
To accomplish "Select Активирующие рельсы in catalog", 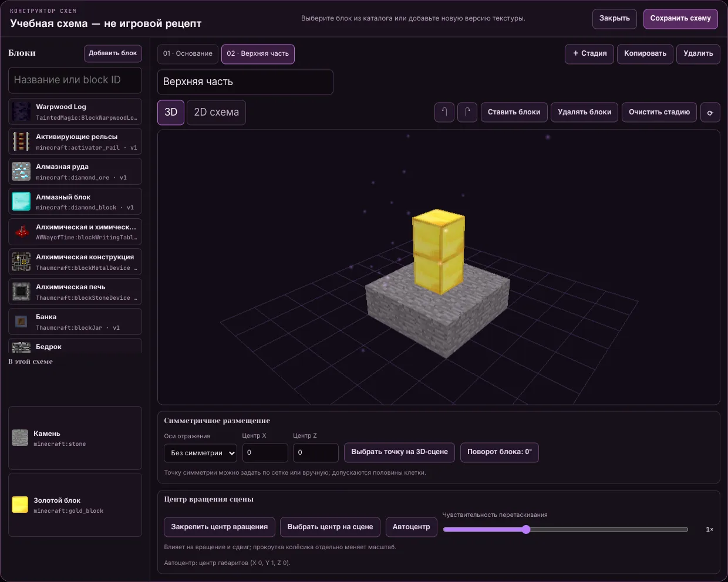I will (75, 141).
